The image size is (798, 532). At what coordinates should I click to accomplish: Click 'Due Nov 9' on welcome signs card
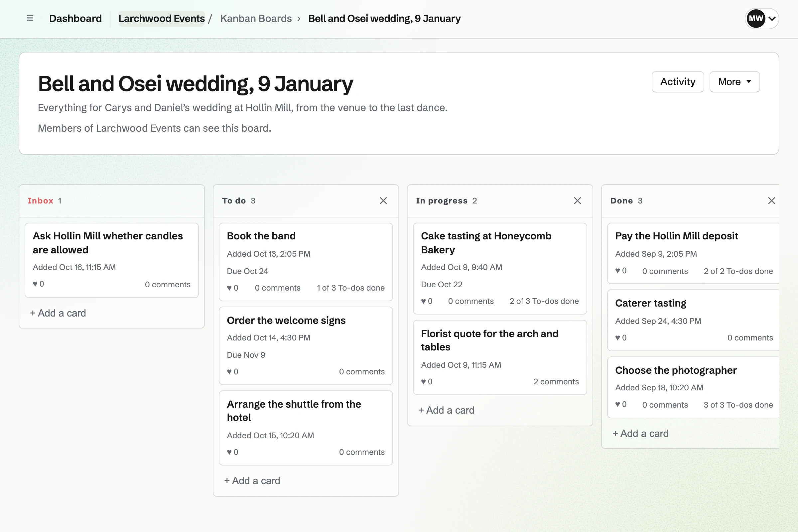point(246,355)
